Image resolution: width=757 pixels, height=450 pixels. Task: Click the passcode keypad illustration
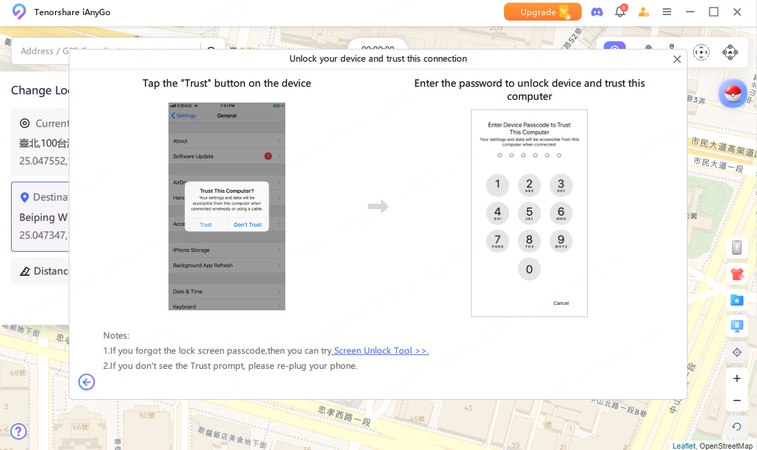pyautogui.click(x=529, y=213)
